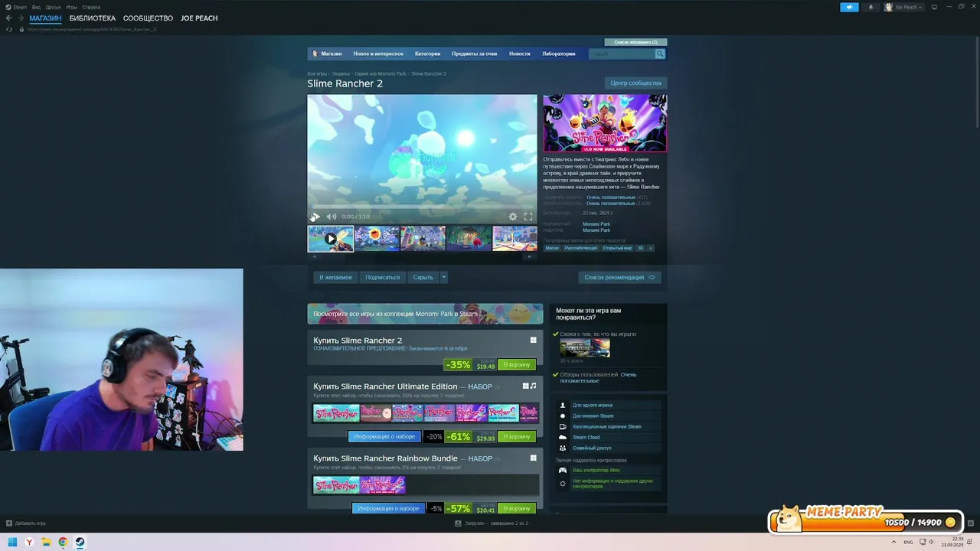The height and width of the screenshot is (551, 980).
Task: Click the Скрыть ignore button
Action: point(423,277)
